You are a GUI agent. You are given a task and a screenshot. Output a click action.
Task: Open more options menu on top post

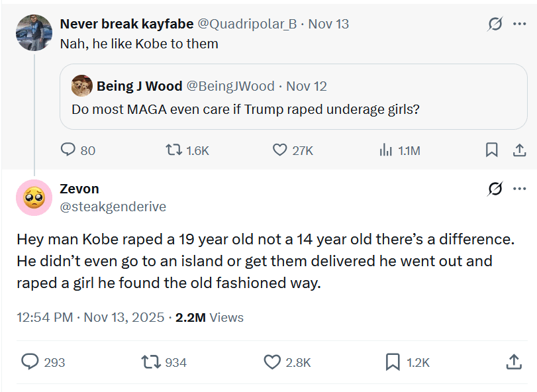tap(520, 24)
